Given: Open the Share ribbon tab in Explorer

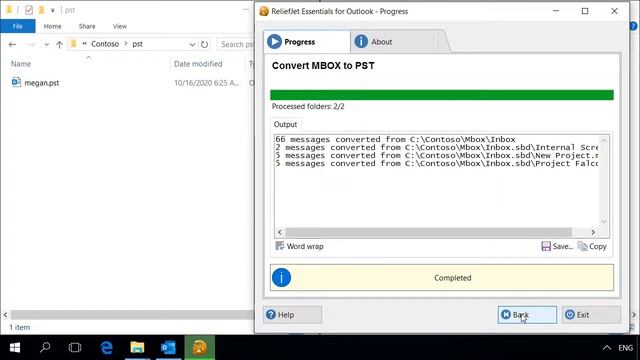Looking at the screenshot, I should pyautogui.click(x=87, y=26).
